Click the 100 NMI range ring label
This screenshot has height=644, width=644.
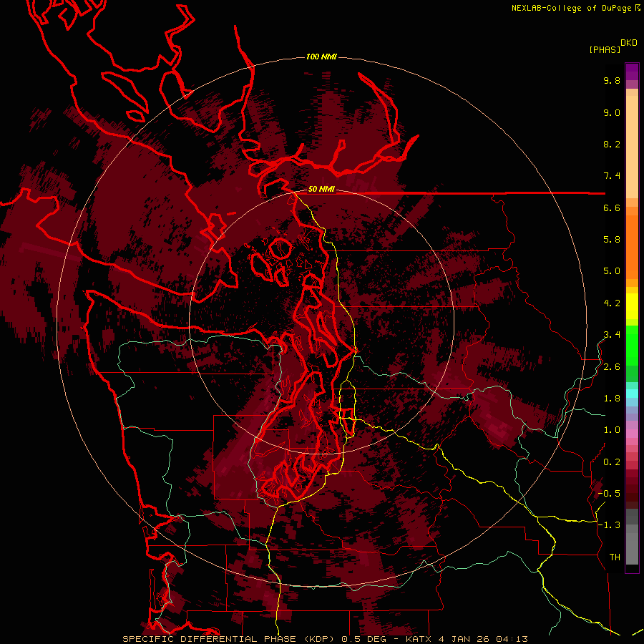coord(321,57)
